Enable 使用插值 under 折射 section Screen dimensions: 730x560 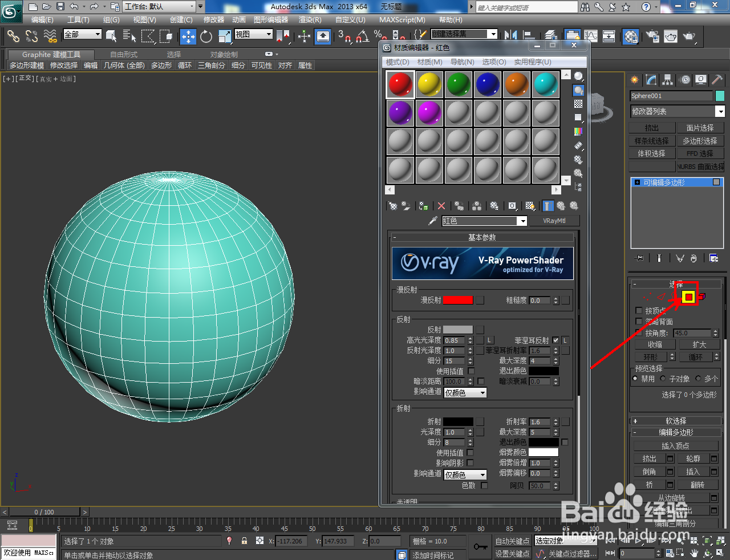click(x=471, y=453)
